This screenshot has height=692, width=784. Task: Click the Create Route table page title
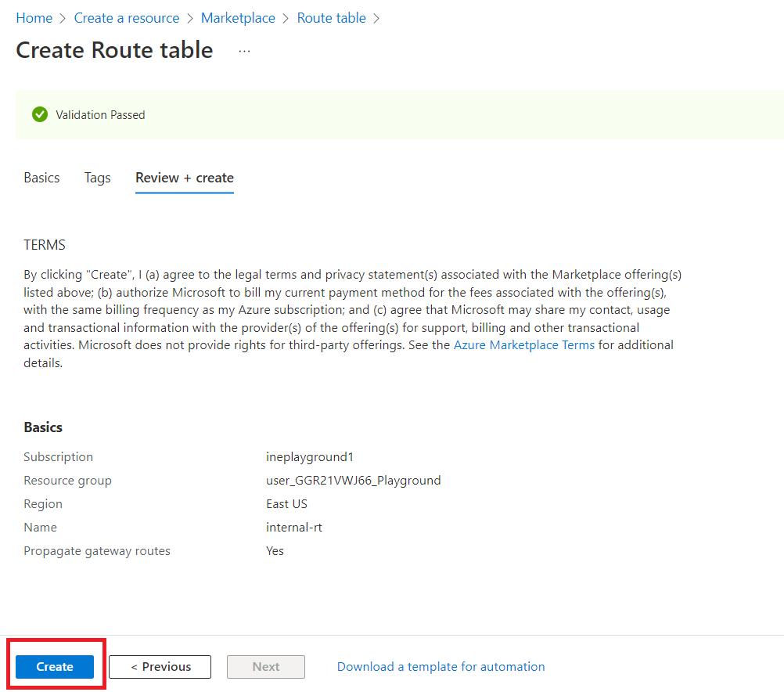(x=114, y=50)
